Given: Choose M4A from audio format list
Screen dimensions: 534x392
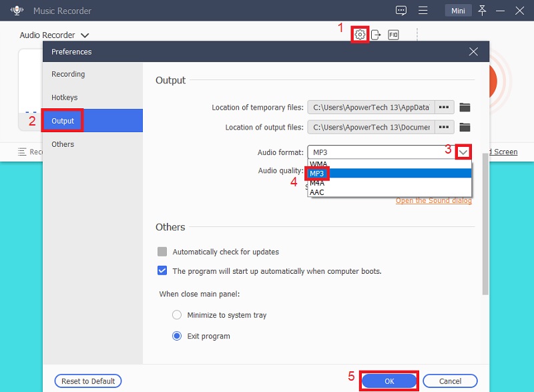Looking at the screenshot, I should click(x=389, y=183).
